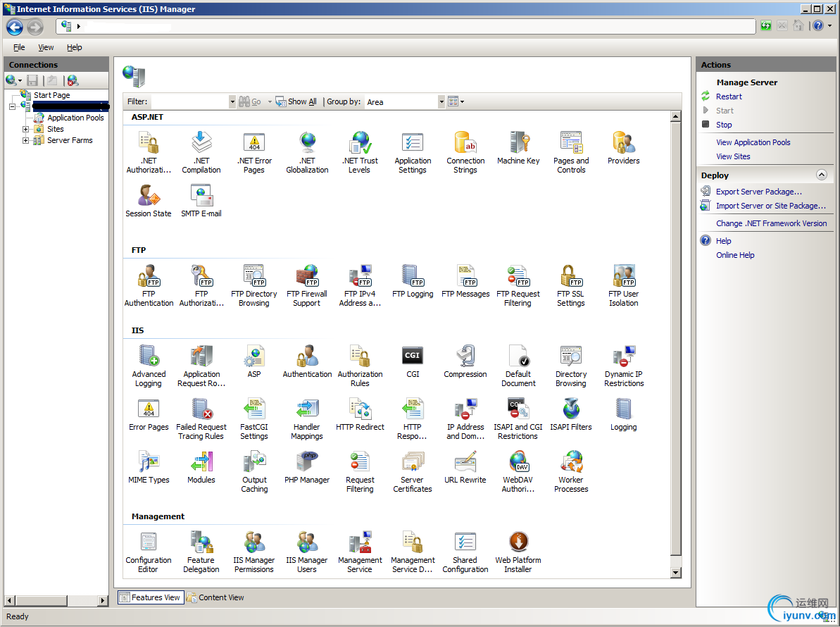The width and height of the screenshot is (840, 627).
Task: Open .NET Globalization feature
Action: pyautogui.click(x=307, y=153)
